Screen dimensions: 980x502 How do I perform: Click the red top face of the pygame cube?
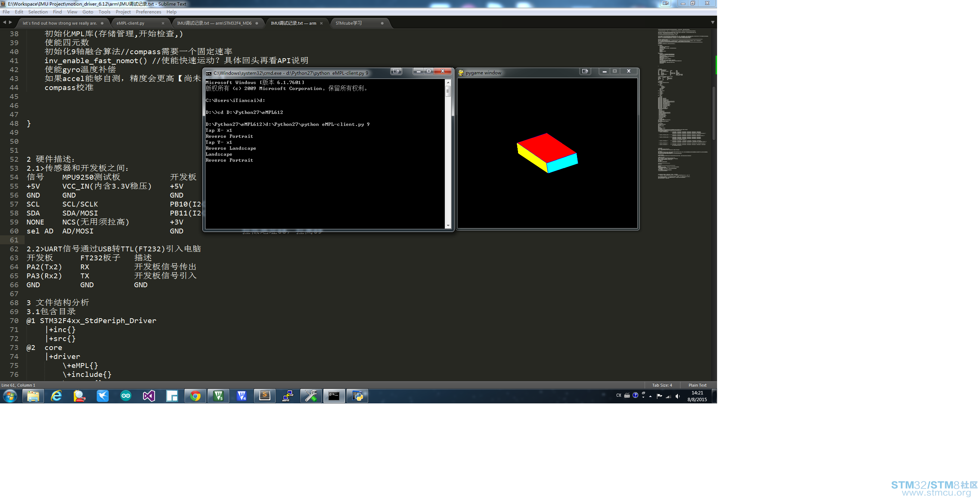click(x=547, y=148)
